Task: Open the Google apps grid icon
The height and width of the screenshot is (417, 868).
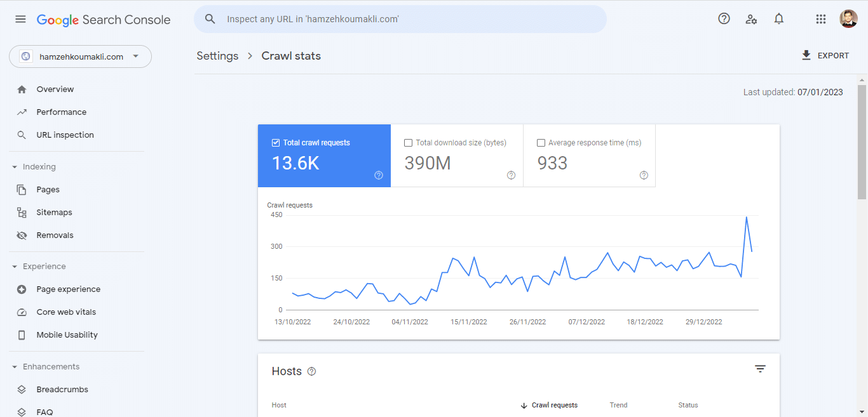Action: tap(820, 19)
